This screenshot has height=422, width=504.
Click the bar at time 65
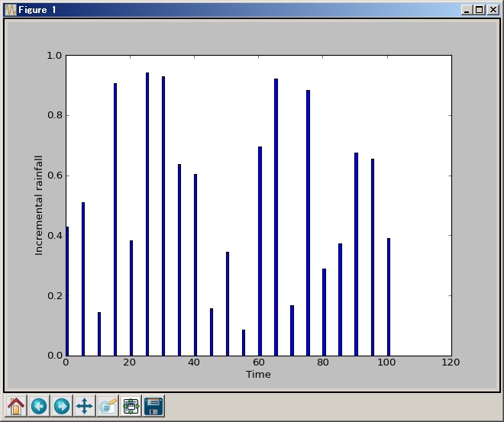(276, 217)
